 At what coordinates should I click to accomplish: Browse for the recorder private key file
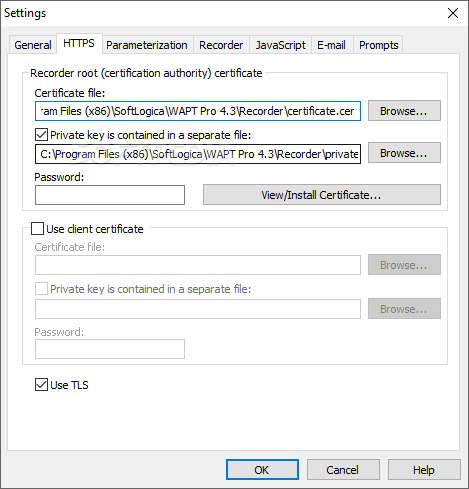404,153
